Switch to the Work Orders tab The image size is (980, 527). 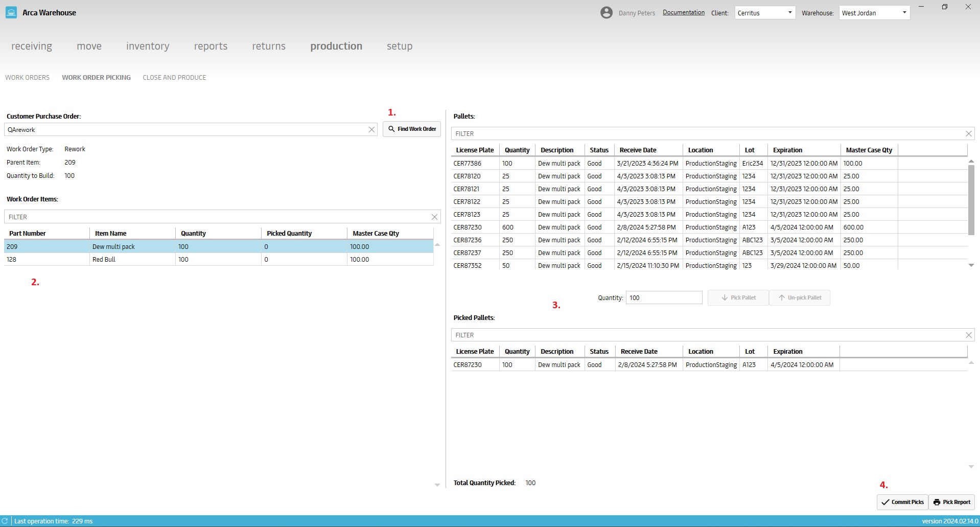click(28, 78)
